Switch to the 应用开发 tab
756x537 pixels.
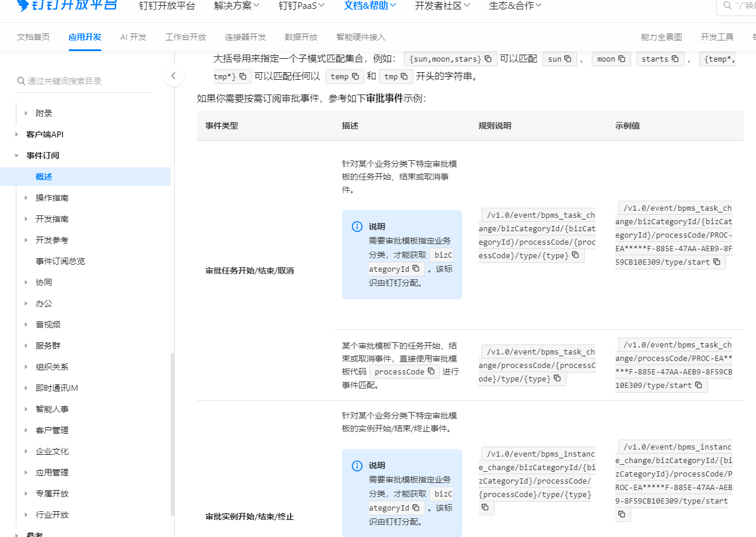click(85, 37)
